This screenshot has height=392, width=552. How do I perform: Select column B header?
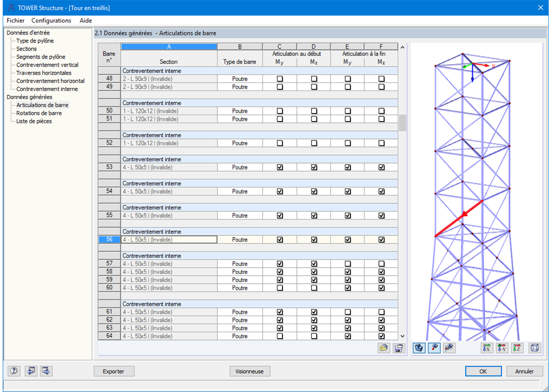240,46
